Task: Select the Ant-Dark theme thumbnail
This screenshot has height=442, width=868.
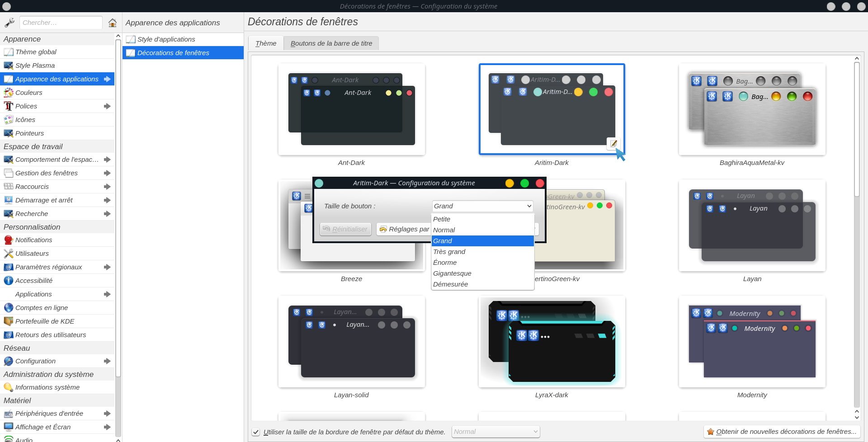Action: coord(352,109)
